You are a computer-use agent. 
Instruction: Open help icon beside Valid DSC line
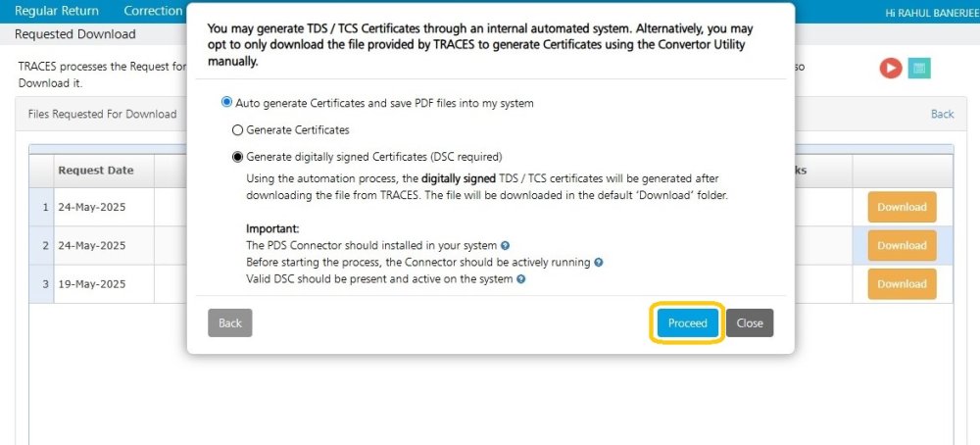(x=521, y=279)
